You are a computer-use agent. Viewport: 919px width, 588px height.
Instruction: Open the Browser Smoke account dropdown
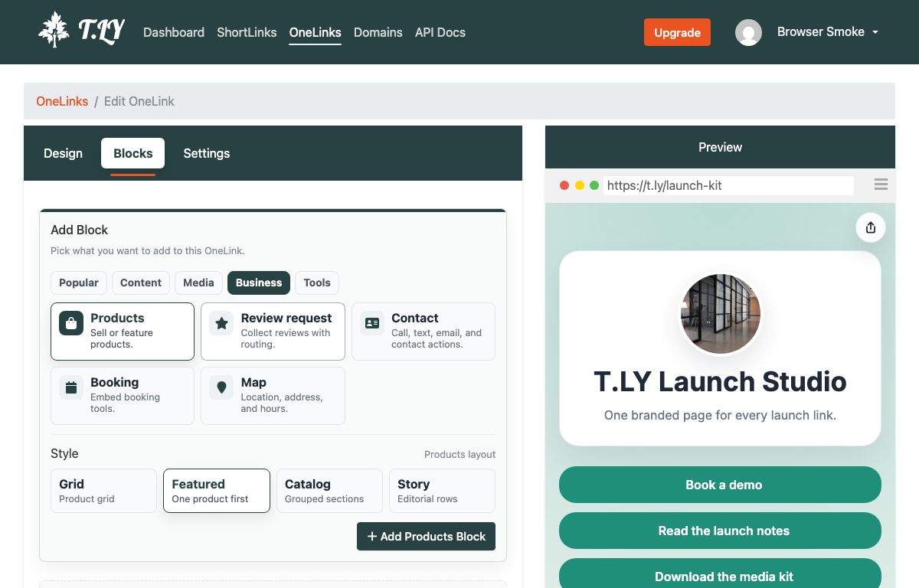click(x=827, y=32)
